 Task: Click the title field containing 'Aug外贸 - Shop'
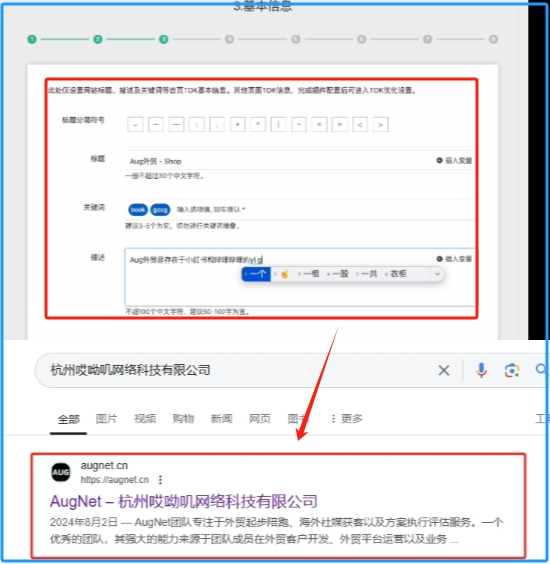click(x=300, y=160)
